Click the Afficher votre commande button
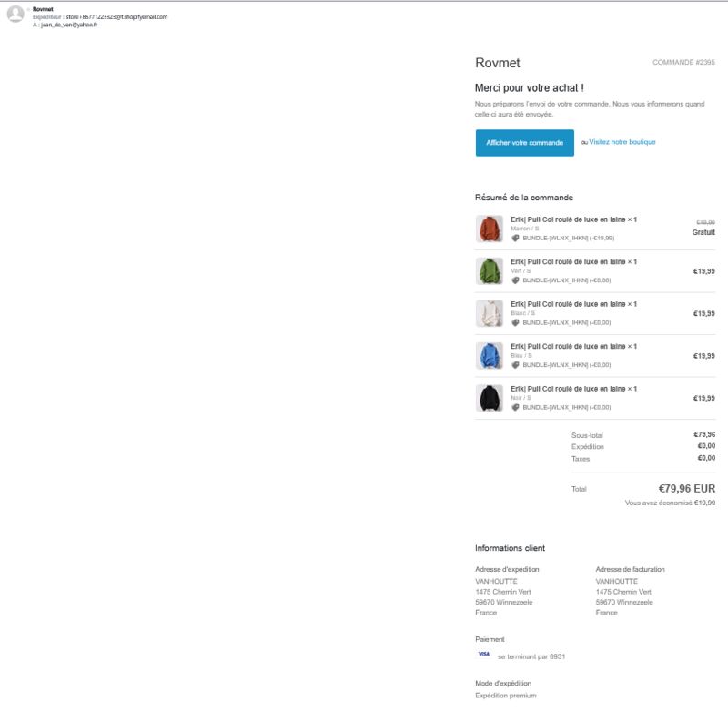728x722 pixels. (525, 143)
